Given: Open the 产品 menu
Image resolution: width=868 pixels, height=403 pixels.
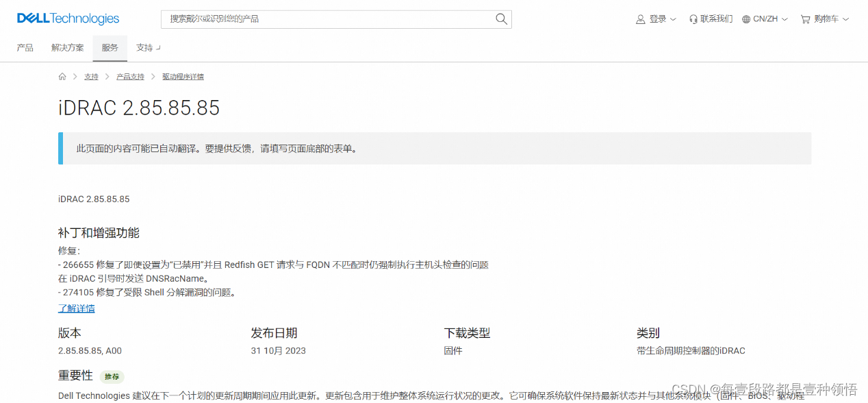Looking at the screenshot, I should pyautogui.click(x=25, y=48).
